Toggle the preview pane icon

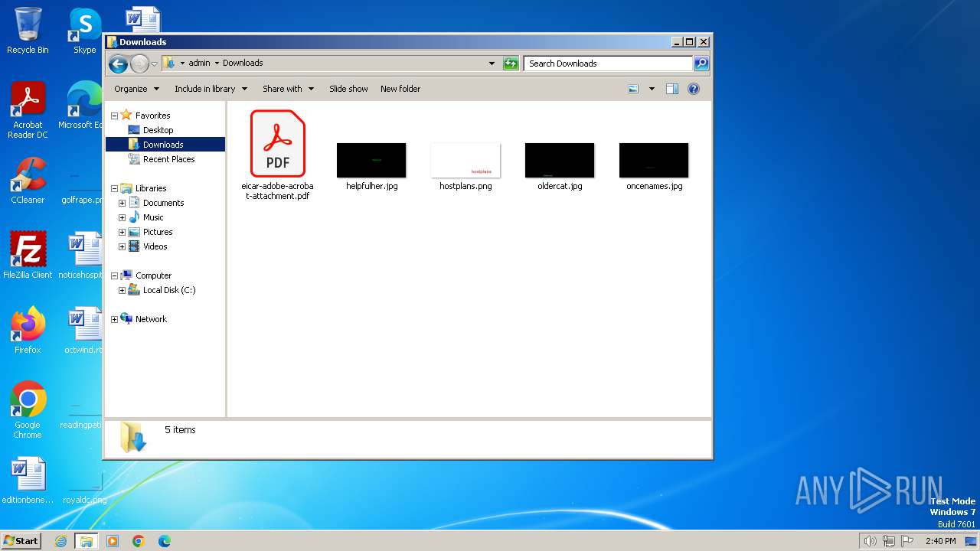point(672,89)
